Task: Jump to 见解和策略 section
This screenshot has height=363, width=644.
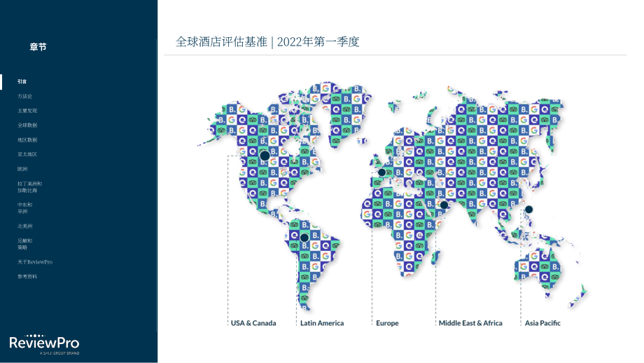Action: pos(24,244)
